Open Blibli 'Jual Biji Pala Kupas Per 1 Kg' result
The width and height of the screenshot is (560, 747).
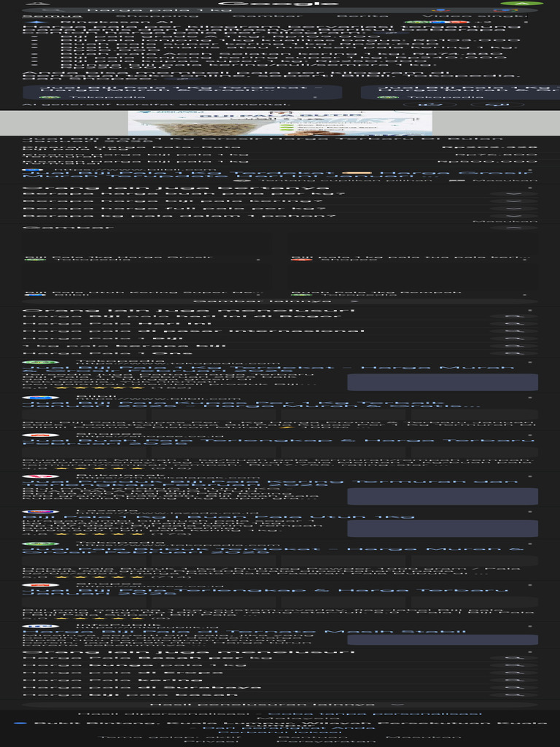coord(251,404)
